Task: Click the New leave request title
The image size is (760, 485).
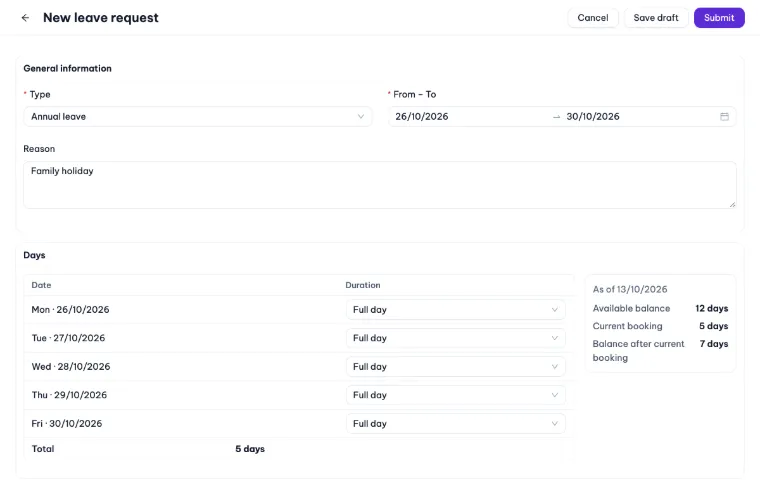Action: (x=101, y=18)
